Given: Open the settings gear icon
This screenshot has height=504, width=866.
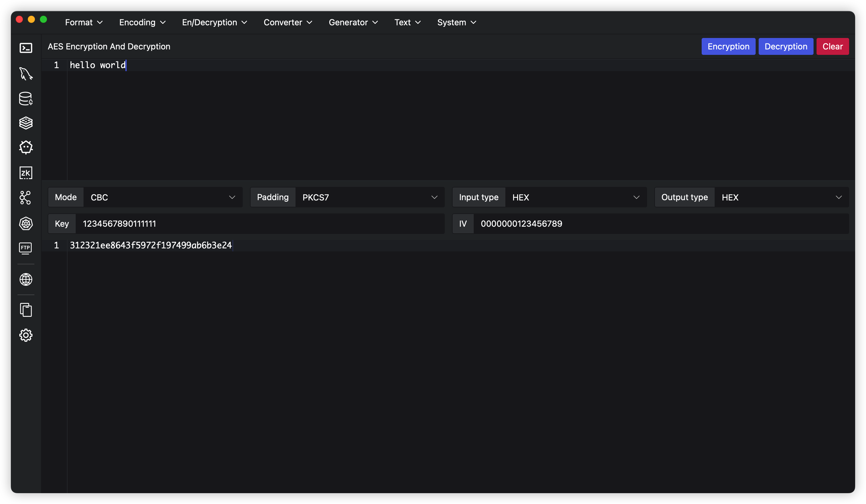Looking at the screenshot, I should [x=26, y=335].
